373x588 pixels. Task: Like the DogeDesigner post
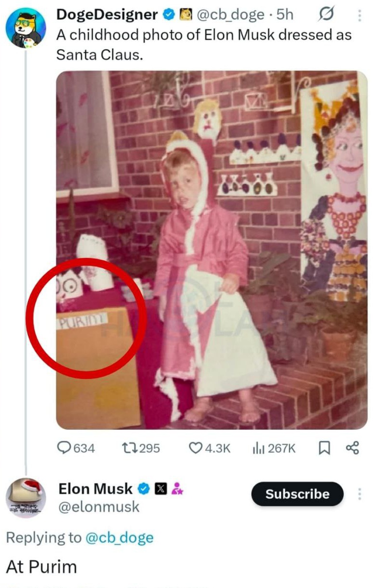(x=196, y=448)
